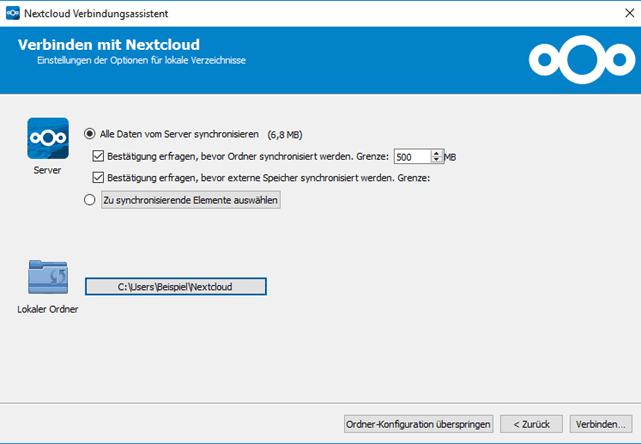Click the Lokaler Ordner folder icon
The width and height of the screenshot is (641, 444).
click(x=48, y=277)
